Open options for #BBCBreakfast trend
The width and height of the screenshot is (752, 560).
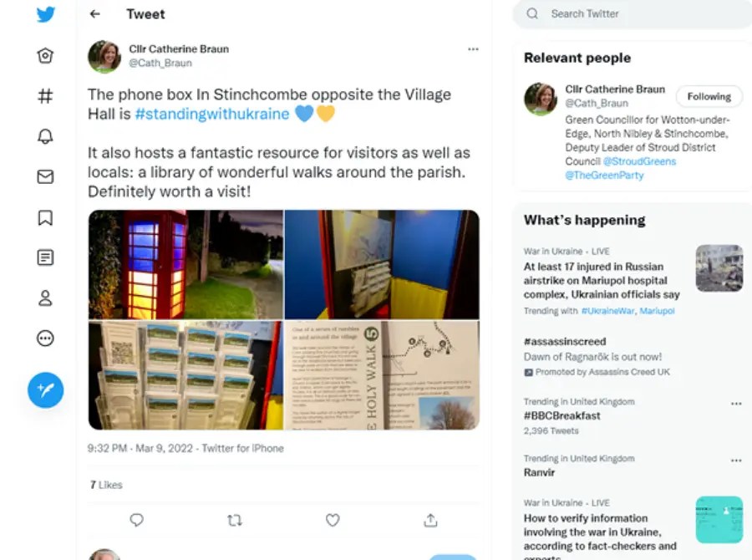[x=736, y=404]
